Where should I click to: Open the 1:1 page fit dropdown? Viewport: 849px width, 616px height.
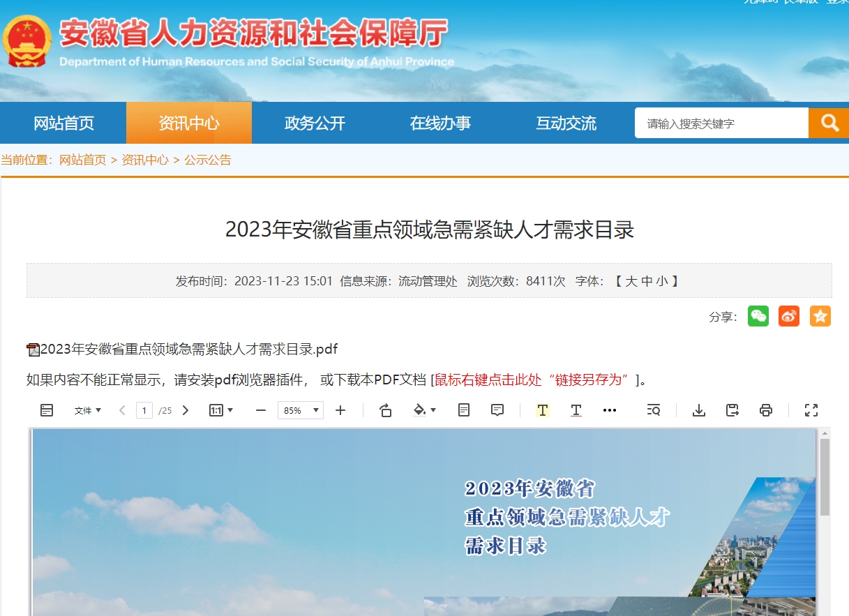point(221,410)
